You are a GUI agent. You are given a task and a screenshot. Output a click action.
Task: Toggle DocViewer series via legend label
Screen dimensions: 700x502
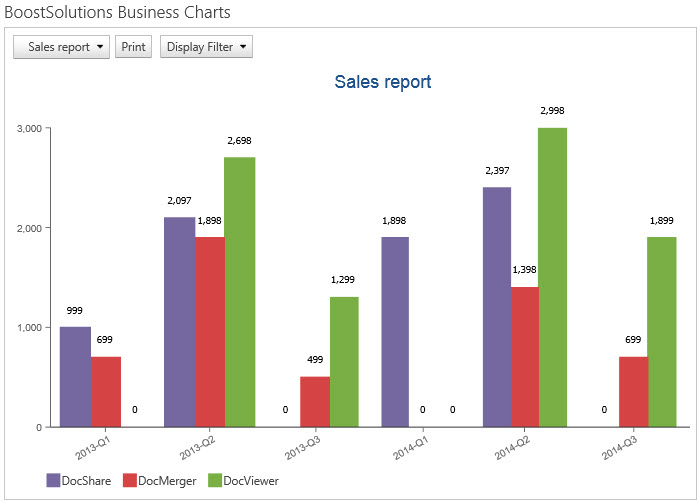[251, 481]
